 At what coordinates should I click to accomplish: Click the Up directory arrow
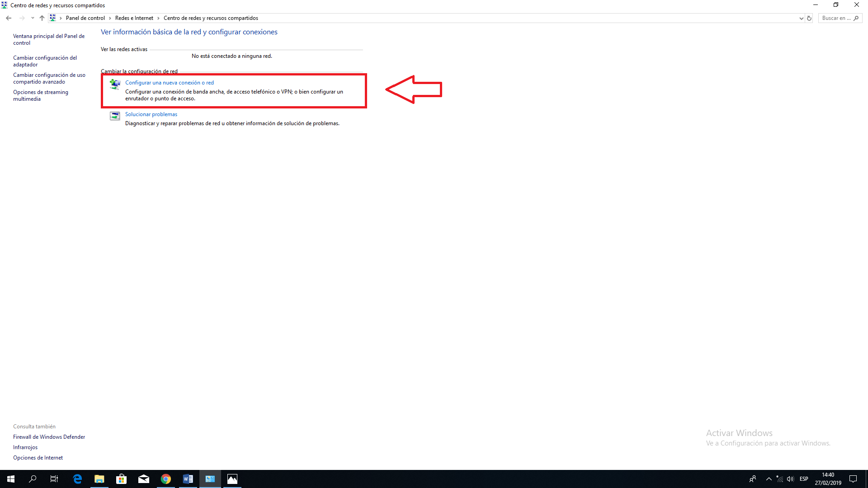42,18
